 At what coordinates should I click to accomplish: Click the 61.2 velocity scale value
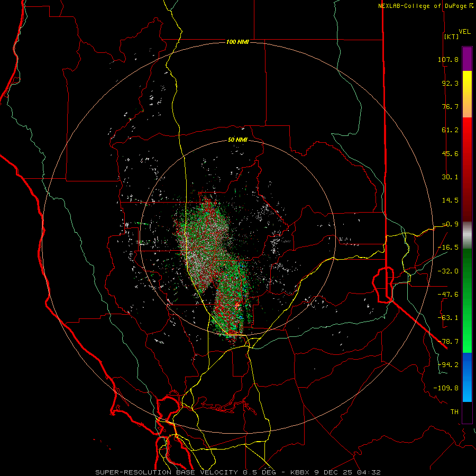point(450,130)
